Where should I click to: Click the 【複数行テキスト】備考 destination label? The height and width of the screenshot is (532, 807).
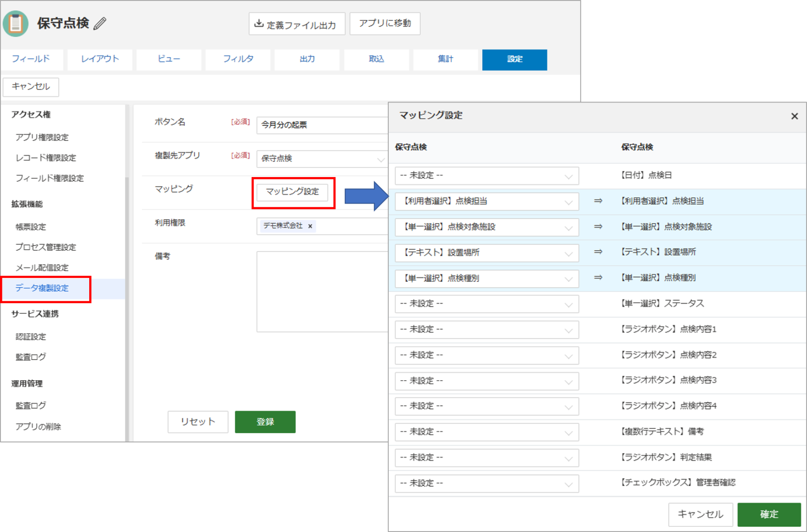pyautogui.click(x=662, y=432)
